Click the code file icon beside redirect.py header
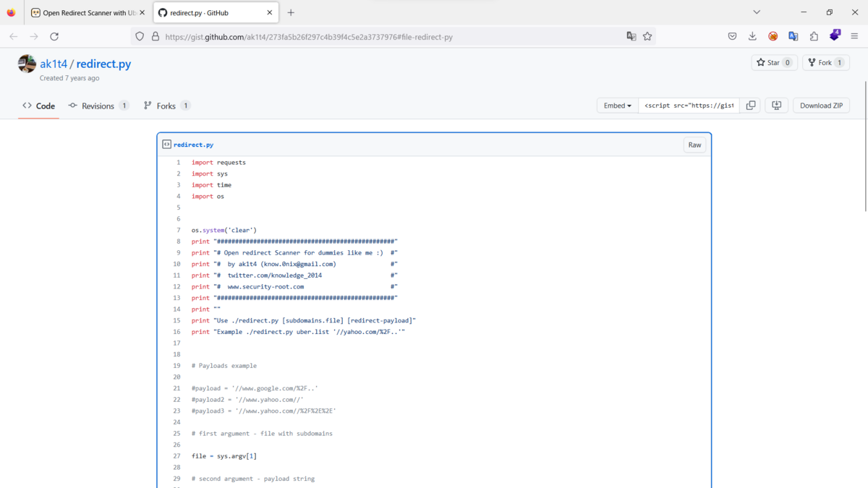The image size is (868, 488). [x=167, y=144]
